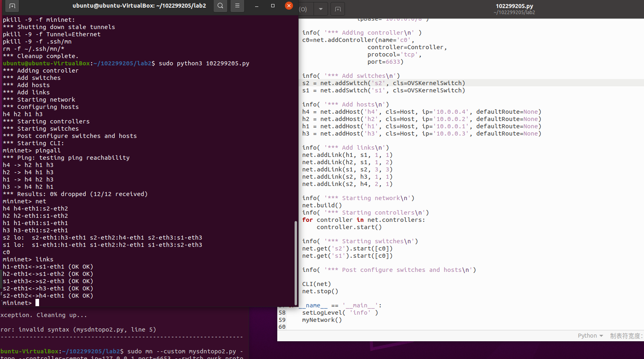Click the 'for controller in net.controllers:' line

tap(364, 220)
